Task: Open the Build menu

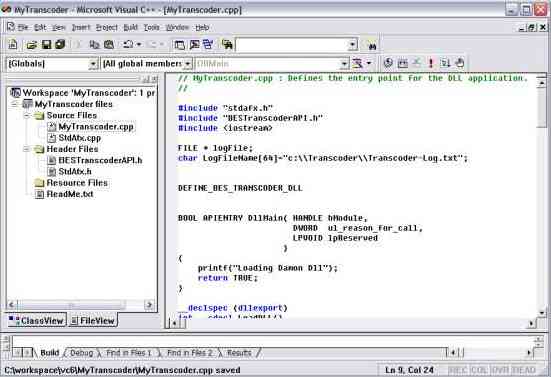Action: [x=130, y=27]
